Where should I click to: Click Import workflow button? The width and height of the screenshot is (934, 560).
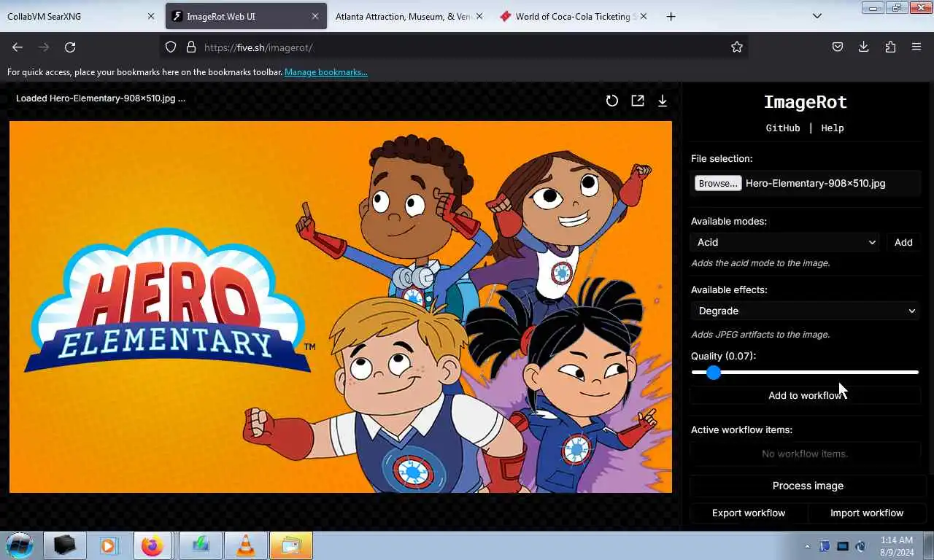[x=867, y=513]
